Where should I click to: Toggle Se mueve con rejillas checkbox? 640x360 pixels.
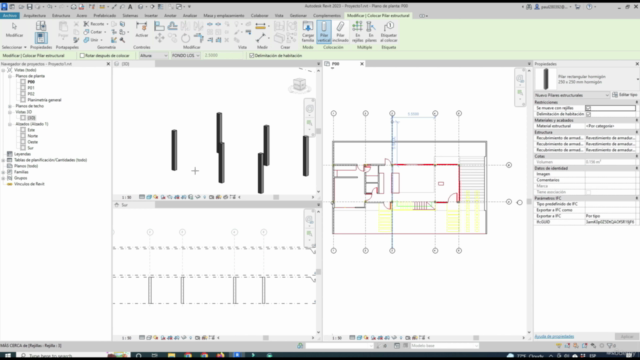588,108
